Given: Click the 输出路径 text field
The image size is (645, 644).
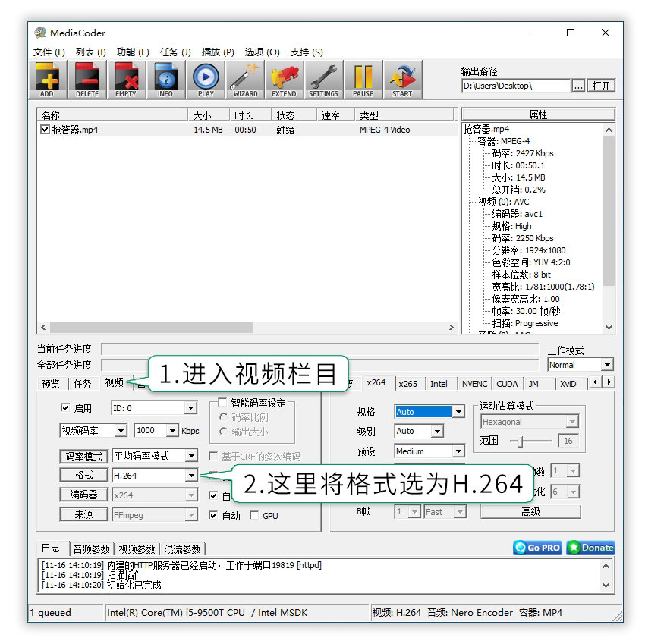Looking at the screenshot, I should pyautogui.click(x=516, y=86).
